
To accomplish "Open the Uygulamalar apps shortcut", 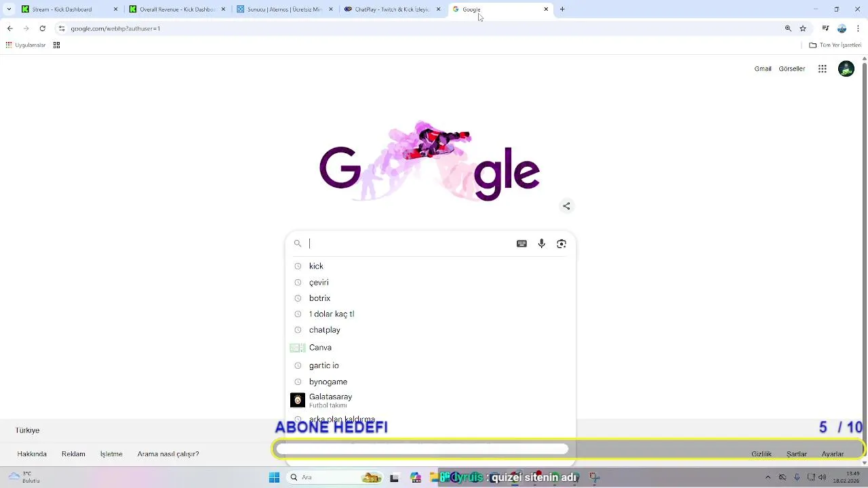I will coord(26,45).
